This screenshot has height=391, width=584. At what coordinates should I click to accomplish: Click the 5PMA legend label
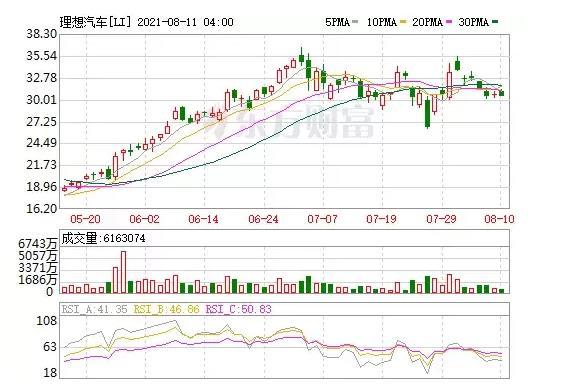(337, 22)
